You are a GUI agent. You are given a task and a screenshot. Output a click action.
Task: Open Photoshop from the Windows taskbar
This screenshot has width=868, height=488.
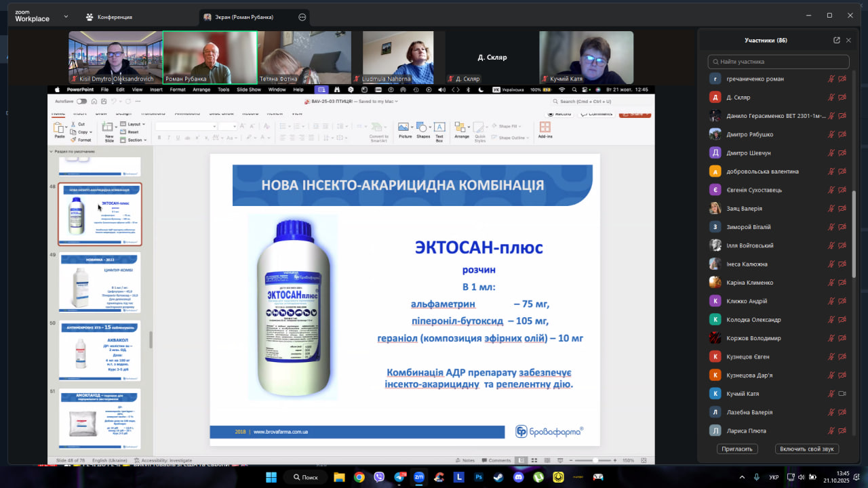(x=479, y=477)
